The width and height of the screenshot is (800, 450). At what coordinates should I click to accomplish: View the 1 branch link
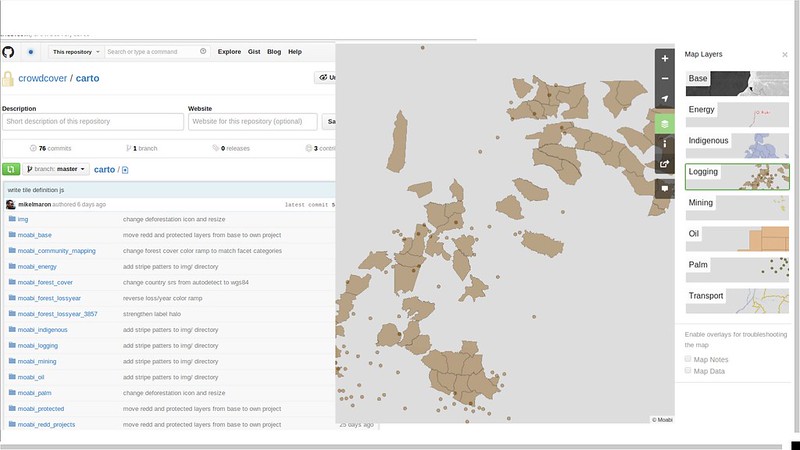(x=142, y=148)
